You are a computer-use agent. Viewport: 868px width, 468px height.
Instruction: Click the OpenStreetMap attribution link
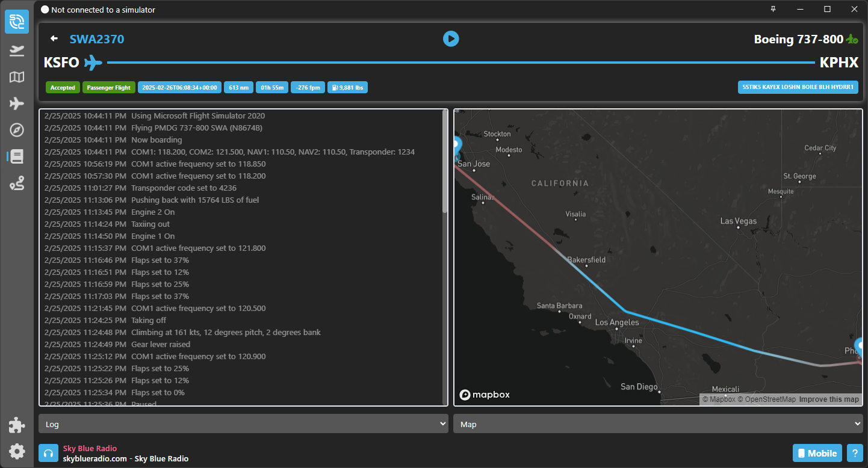tap(767, 399)
